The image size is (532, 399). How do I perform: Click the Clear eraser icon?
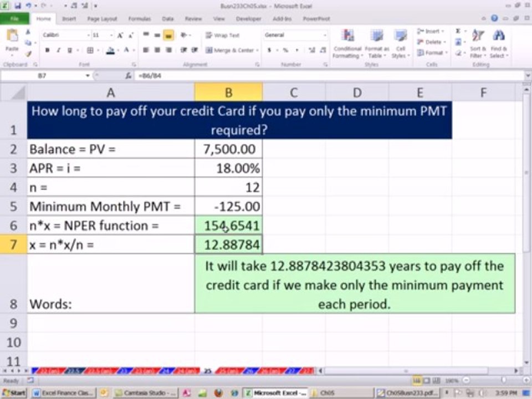pos(458,53)
